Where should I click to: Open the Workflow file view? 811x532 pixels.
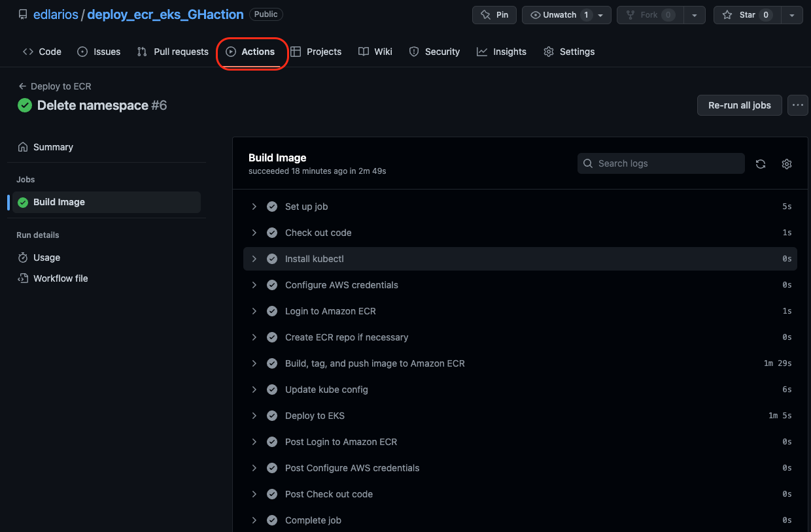(x=60, y=278)
